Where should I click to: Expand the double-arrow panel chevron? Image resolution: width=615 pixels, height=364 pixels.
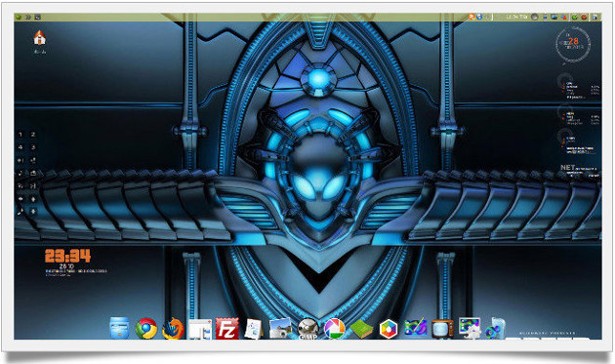[x=28, y=17]
